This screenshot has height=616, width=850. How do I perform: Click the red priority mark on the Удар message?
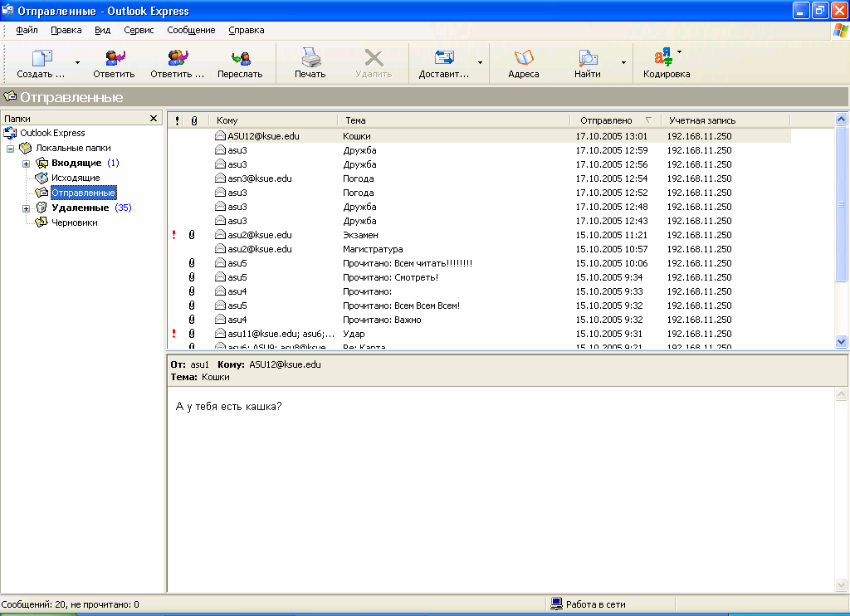(x=174, y=334)
